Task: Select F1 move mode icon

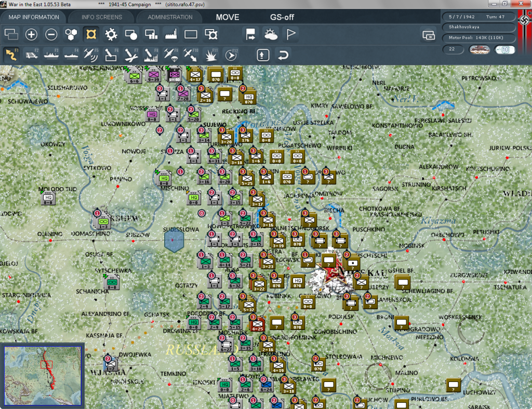Action: [11, 55]
